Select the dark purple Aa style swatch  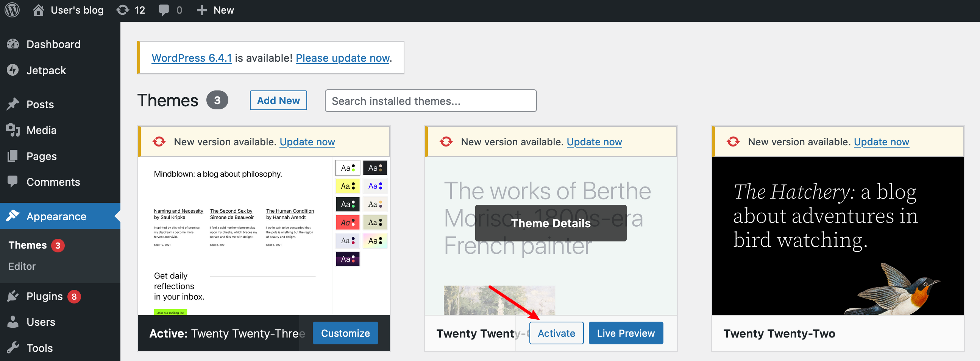[x=348, y=259]
